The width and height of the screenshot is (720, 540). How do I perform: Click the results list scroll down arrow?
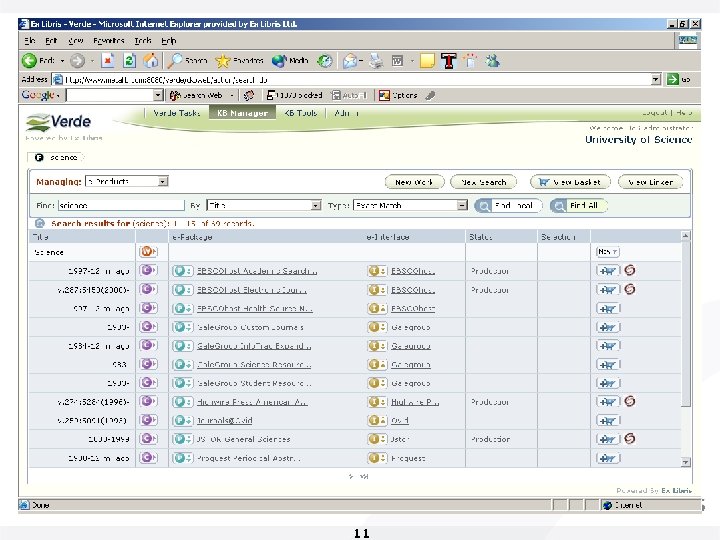[685, 462]
